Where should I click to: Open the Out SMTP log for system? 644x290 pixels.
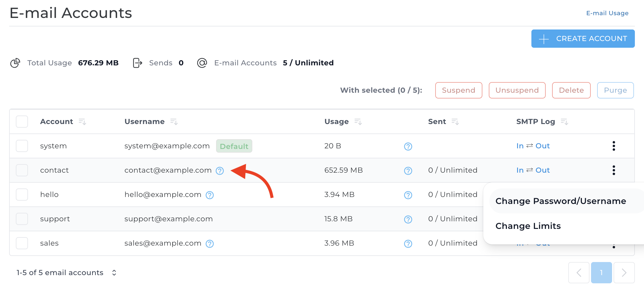pyautogui.click(x=543, y=146)
